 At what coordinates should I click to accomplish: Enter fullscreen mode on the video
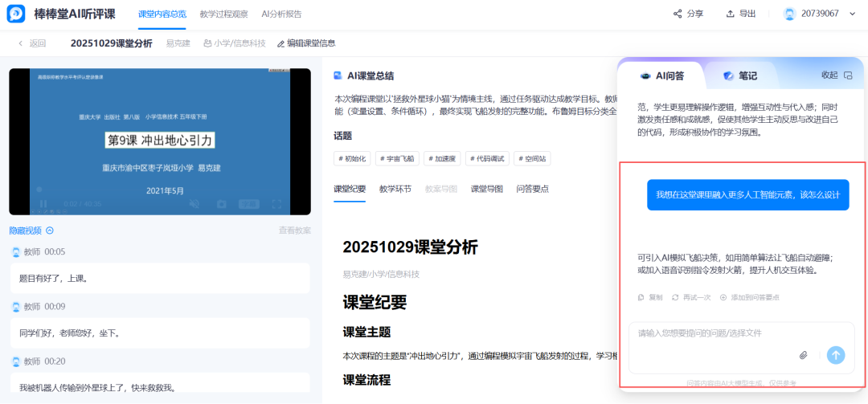point(276,204)
